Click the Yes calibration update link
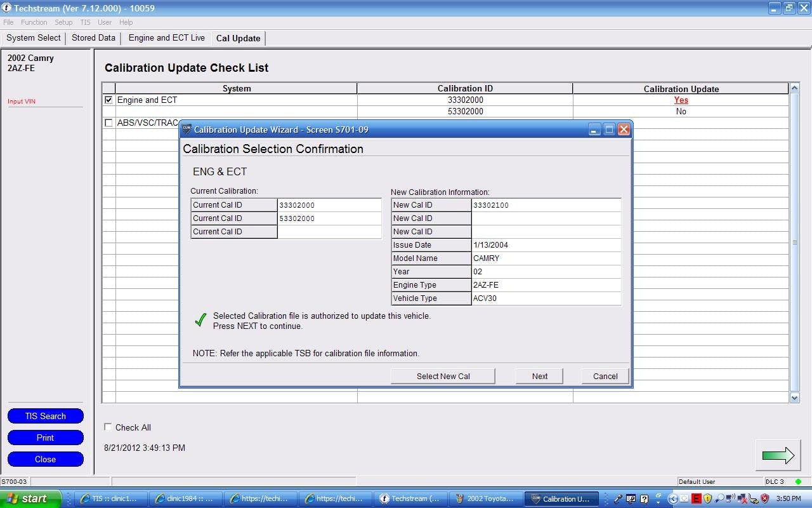This screenshot has width=812, height=508. click(x=681, y=100)
